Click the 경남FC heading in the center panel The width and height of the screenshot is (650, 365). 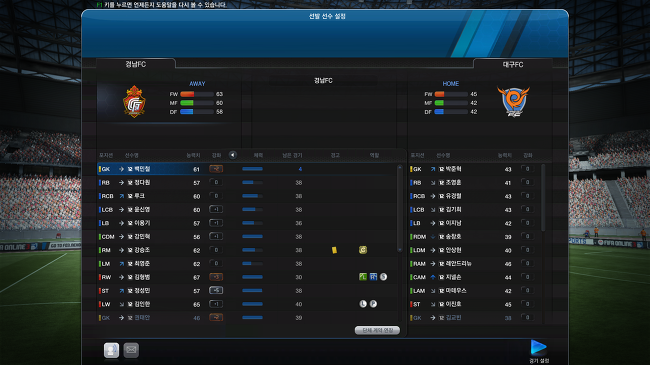(323, 80)
